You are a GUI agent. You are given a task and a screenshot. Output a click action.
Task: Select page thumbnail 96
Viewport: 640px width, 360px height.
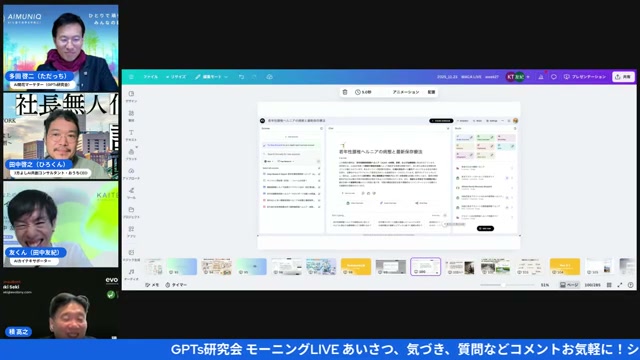coord(287,267)
